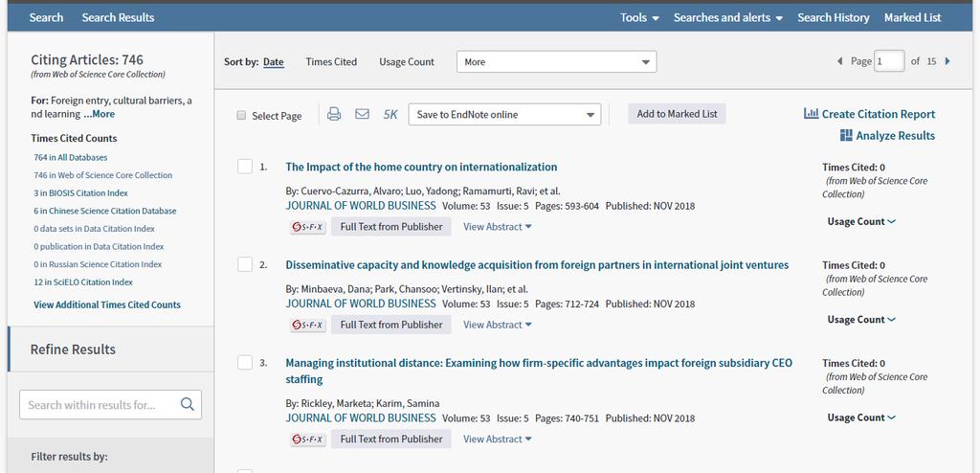Click the magnifier icon in search within results
The image size is (980, 473).
point(187,404)
